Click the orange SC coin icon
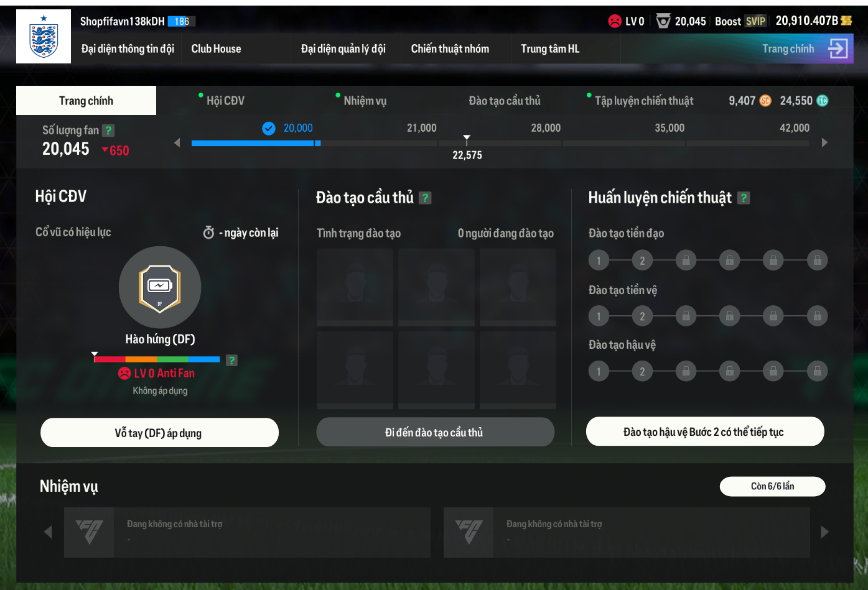Screen dimensions: 868x590 765,101
